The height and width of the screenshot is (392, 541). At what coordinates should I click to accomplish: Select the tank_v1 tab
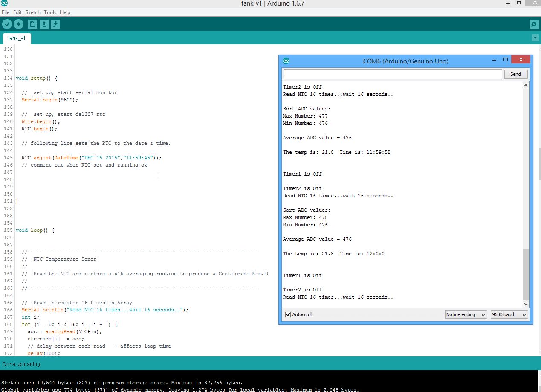pyautogui.click(x=17, y=38)
